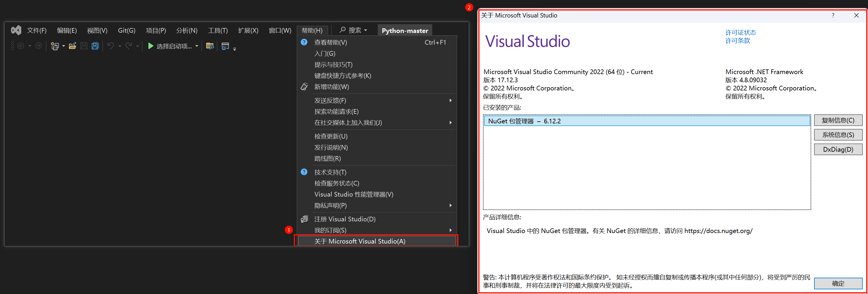
Task: Choose 关于 Microsoft Visual Studio(A) menu entry
Action: [x=360, y=241]
